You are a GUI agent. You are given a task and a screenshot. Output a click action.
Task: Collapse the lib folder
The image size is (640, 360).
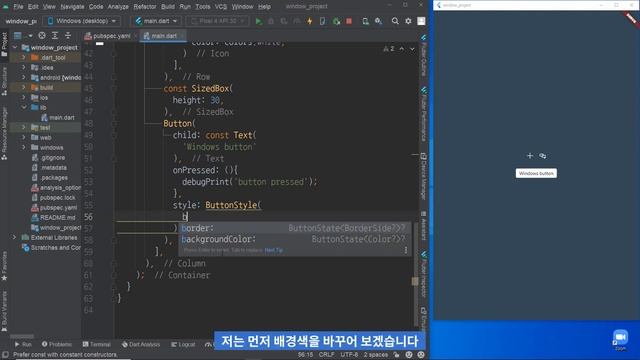(x=24, y=107)
